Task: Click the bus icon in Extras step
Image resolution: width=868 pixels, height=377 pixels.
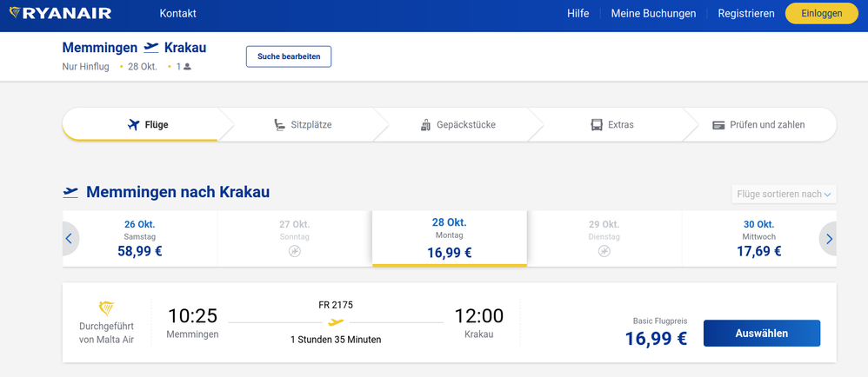Action: tap(597, 125)
